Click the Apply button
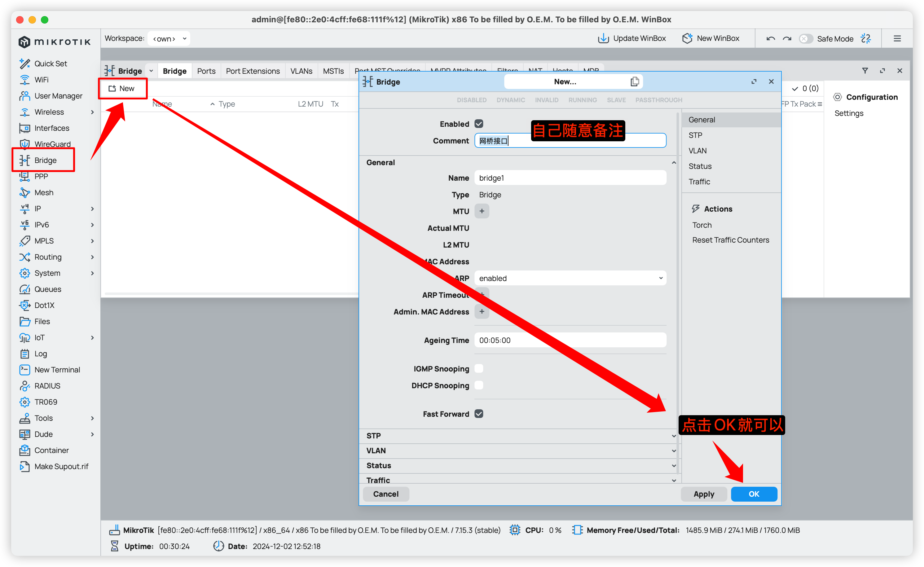This screenshot has width=924, height=567. click(x=704, y=494)
